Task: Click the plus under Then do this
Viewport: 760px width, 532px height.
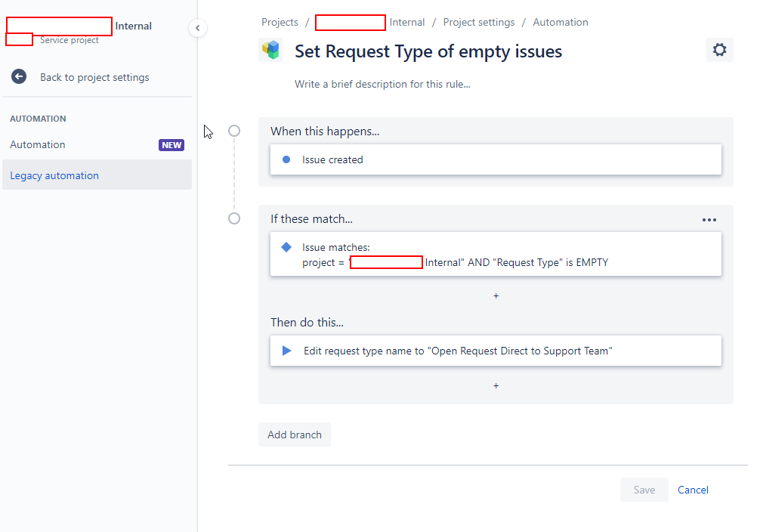Action: tap(496, 385)
